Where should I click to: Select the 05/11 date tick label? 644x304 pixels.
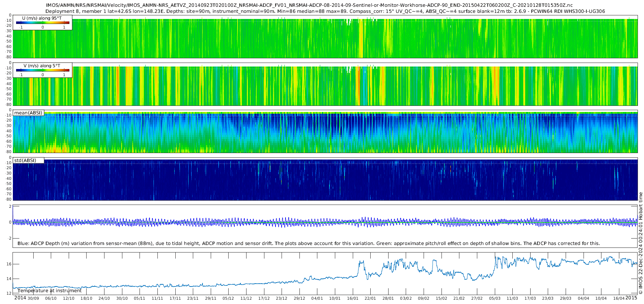pyautogui.click(x=140, y=298)
